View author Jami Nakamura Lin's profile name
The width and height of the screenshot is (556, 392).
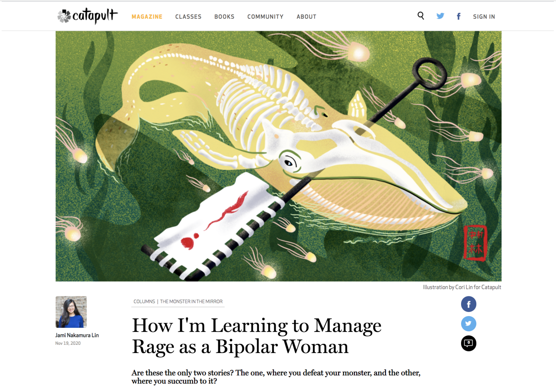[x=77, y=335]
